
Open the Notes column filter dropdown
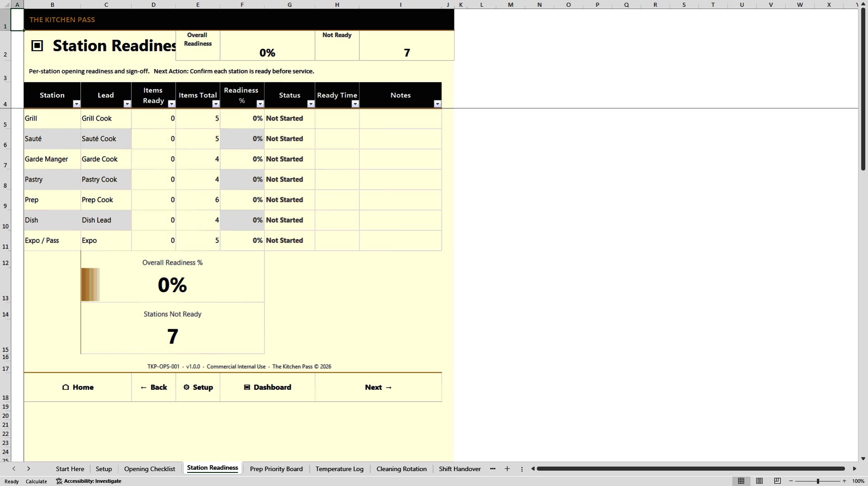point(437,104)
